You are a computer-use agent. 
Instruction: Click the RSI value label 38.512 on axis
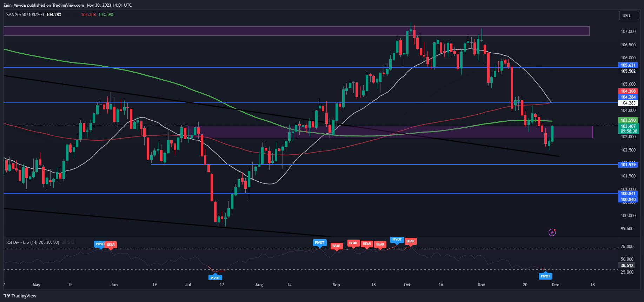tap(627, 266)
